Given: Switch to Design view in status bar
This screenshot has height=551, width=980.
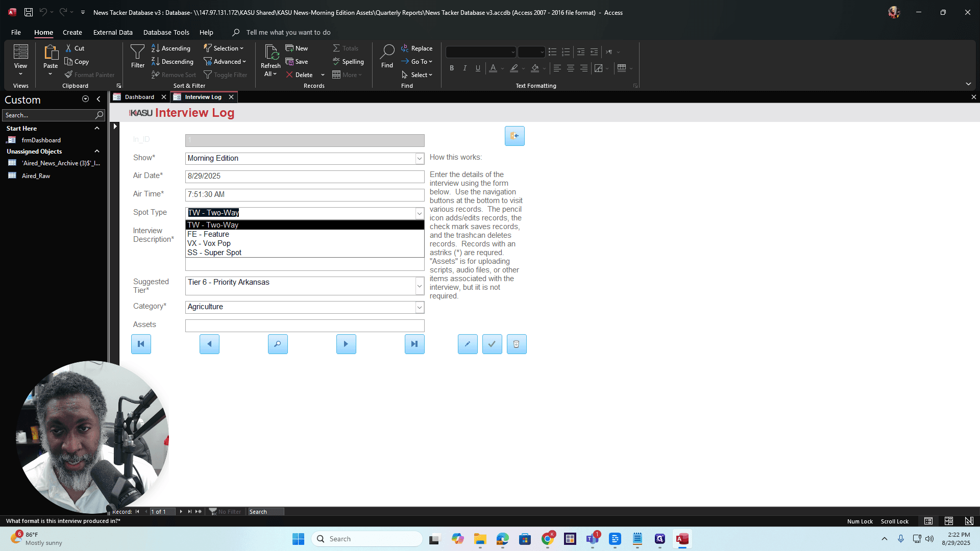Looking at the screenshot, I should pos(969,521).
